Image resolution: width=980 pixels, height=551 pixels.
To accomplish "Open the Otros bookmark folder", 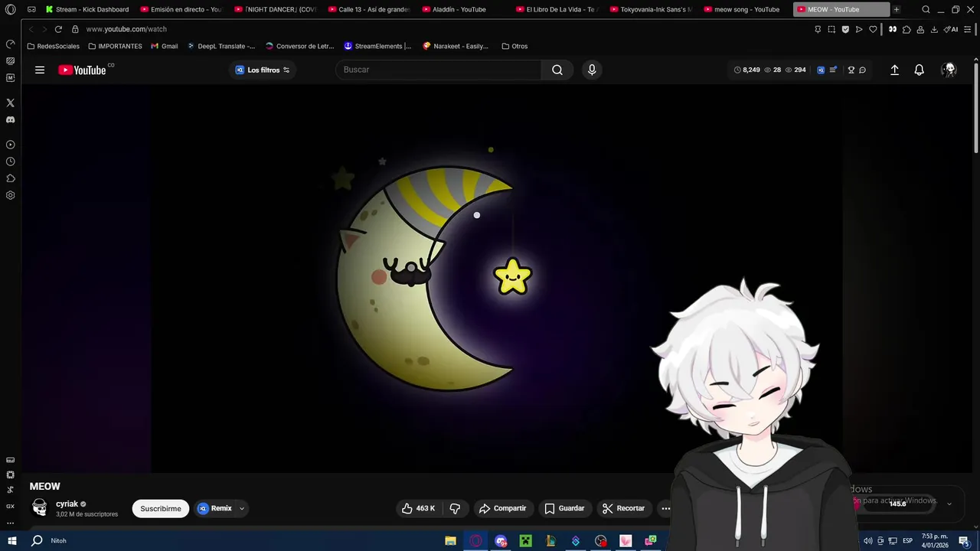I will [x=514, y=46].
